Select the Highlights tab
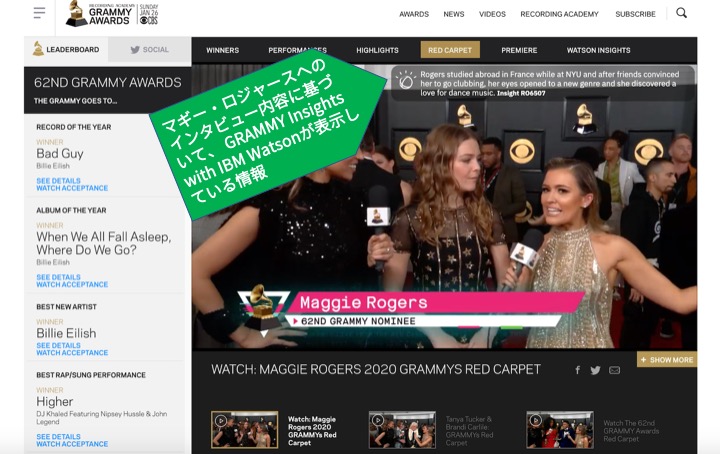Viewport: 720px width, 454px height. tap(377, 50)
